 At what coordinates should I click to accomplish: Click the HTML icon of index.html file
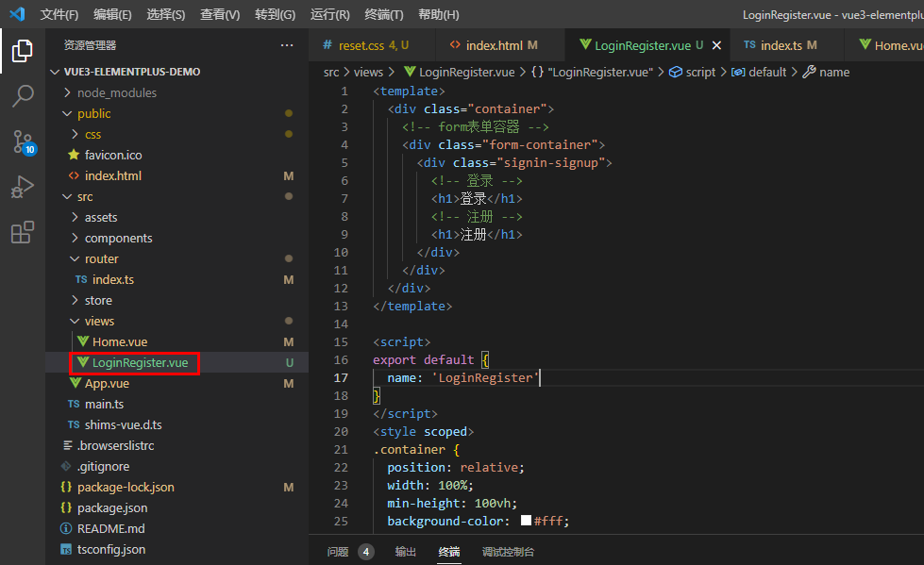coord(74,175)
